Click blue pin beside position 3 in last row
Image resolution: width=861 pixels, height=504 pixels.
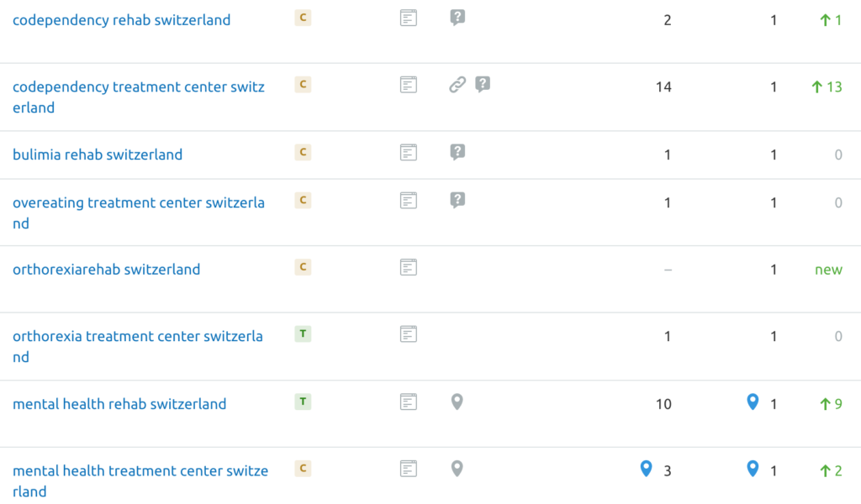pos(647,469)
